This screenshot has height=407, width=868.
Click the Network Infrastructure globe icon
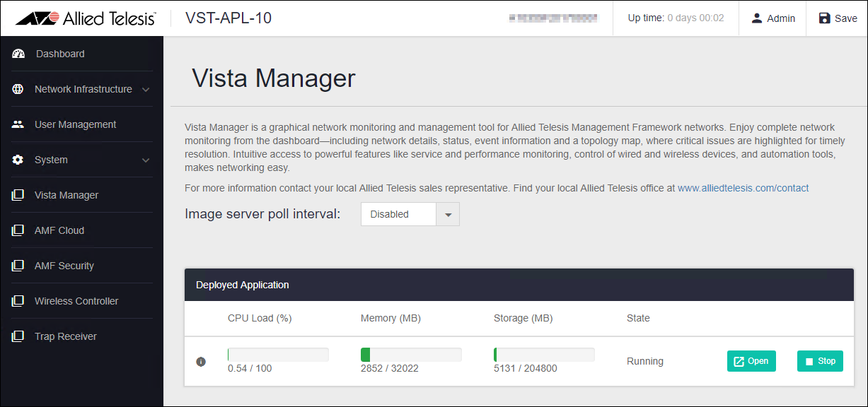(x=18, y=89)
